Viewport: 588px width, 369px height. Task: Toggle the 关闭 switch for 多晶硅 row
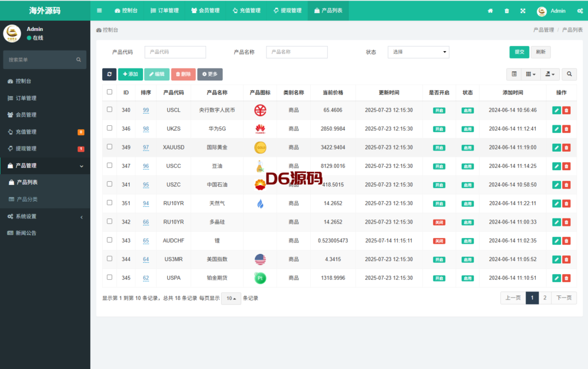coord(439,222)
